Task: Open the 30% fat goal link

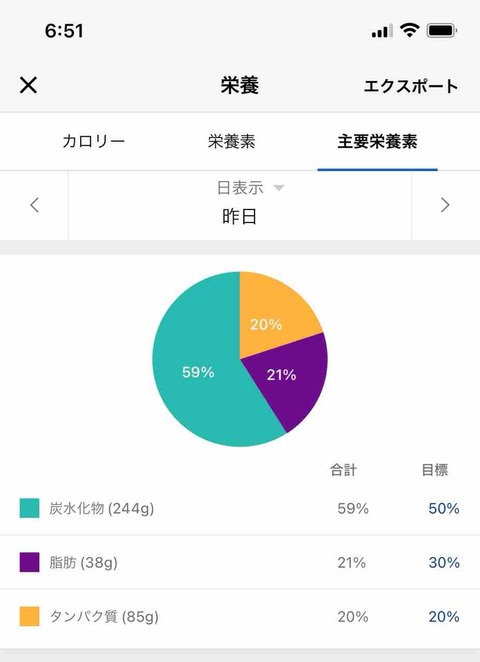Action: pos(444,562)
